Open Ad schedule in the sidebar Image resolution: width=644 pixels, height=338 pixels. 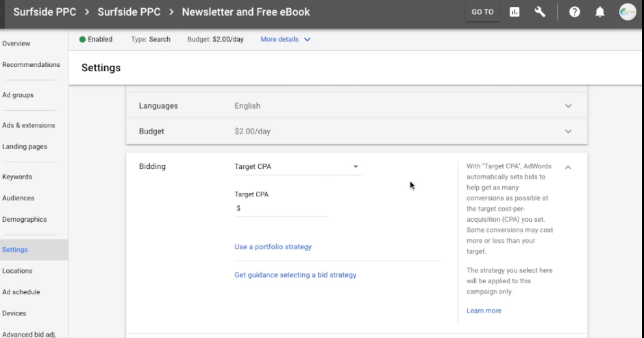click(x=21, y=292)
